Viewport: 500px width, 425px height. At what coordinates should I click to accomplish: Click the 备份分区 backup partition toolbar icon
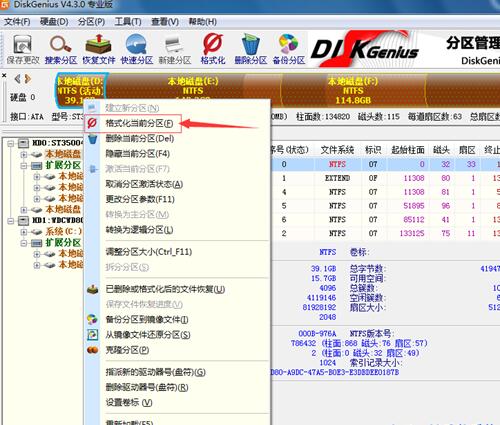289,49
